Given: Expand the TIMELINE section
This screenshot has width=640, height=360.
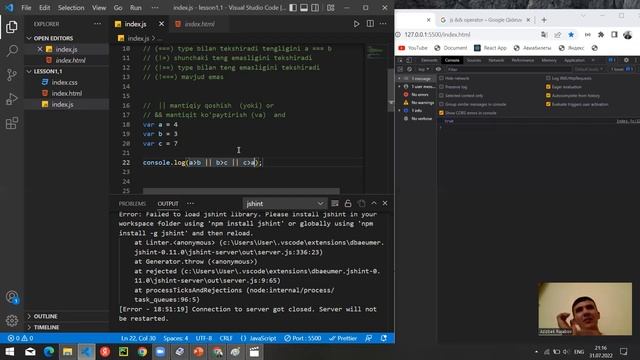Looking at the screenshot, I should click(46, 327).
